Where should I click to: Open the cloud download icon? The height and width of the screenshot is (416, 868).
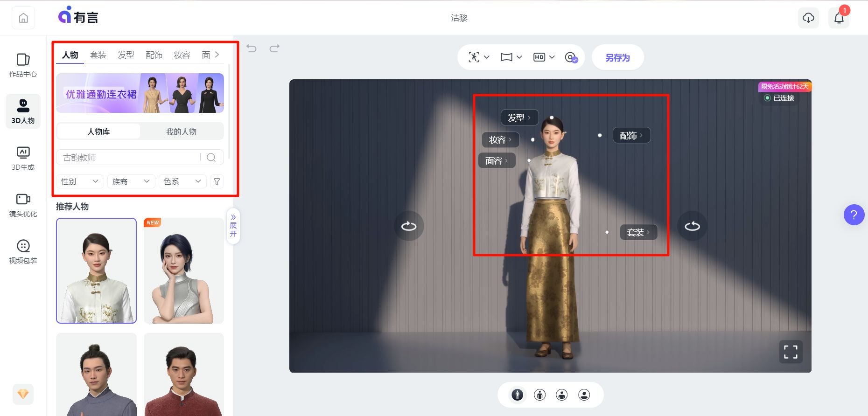[808, 18]
